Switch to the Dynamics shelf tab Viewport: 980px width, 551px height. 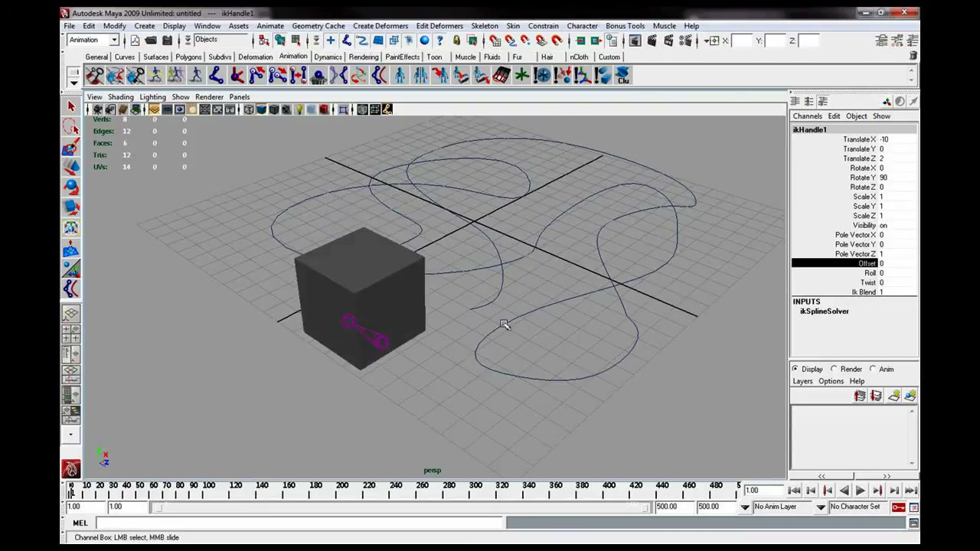coord(328,57)
